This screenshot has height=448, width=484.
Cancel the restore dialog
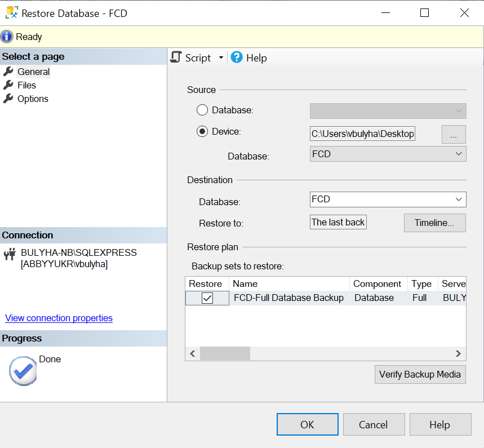click(x=374, y=424)
